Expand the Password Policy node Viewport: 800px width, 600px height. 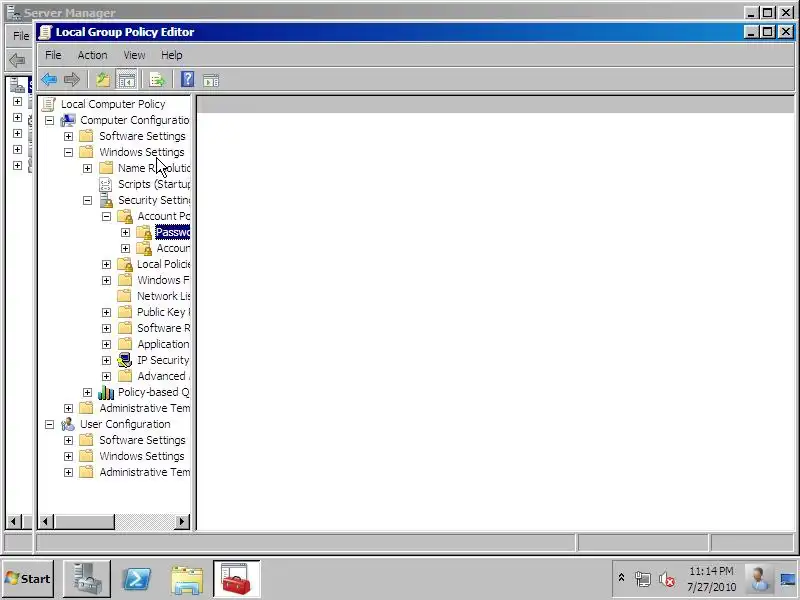(x=125, y=232)
